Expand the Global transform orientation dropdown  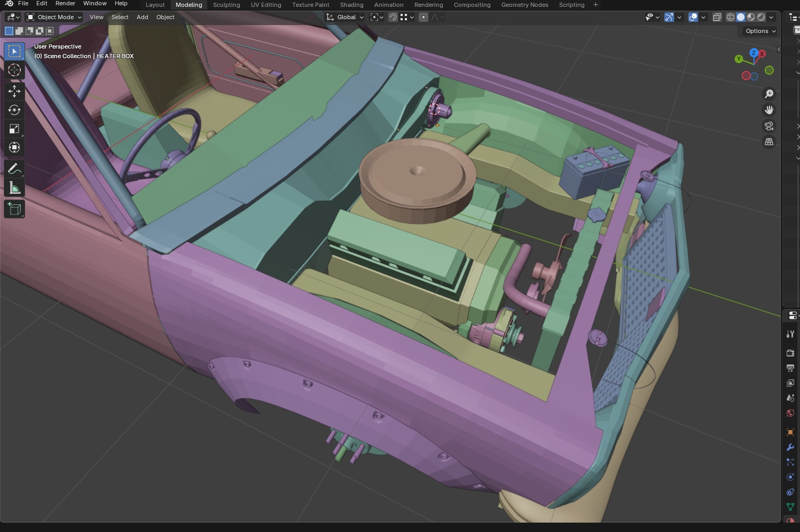(346, 17)
